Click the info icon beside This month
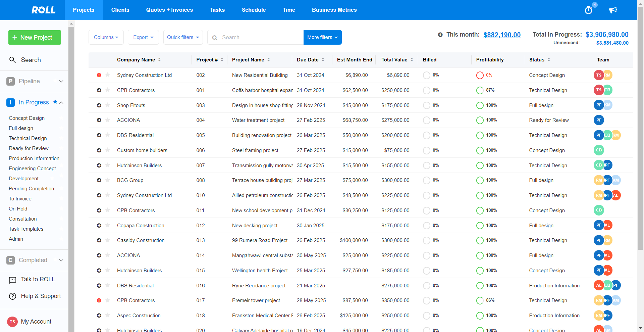This screenshot has height=332, width=644. coord(440,35)
